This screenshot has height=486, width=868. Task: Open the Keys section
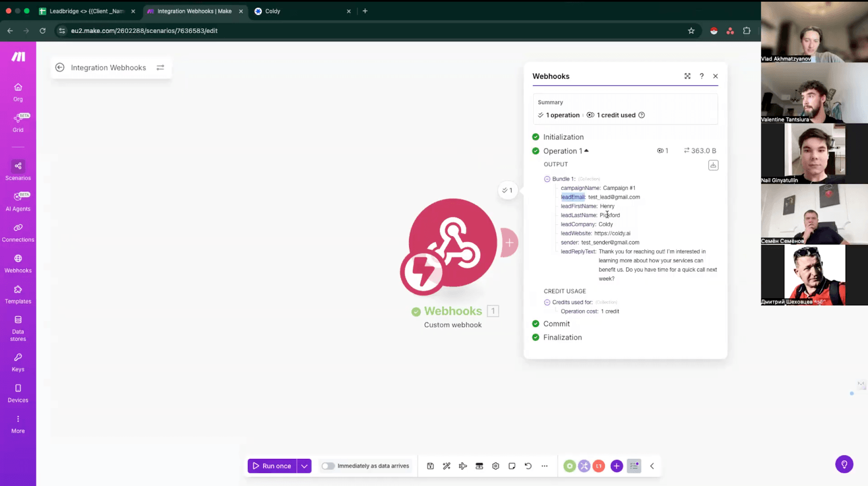18,362
